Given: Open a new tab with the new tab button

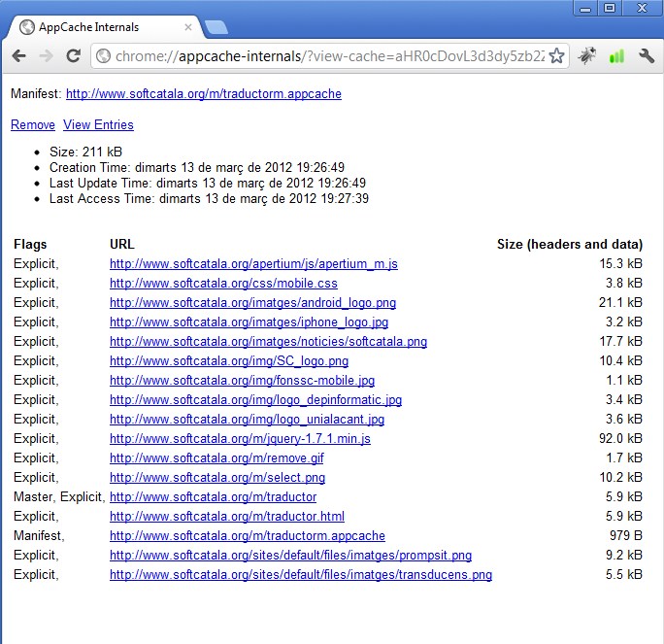Looking at the screenshot, I should pyautogui.click(x=216, y=27).
